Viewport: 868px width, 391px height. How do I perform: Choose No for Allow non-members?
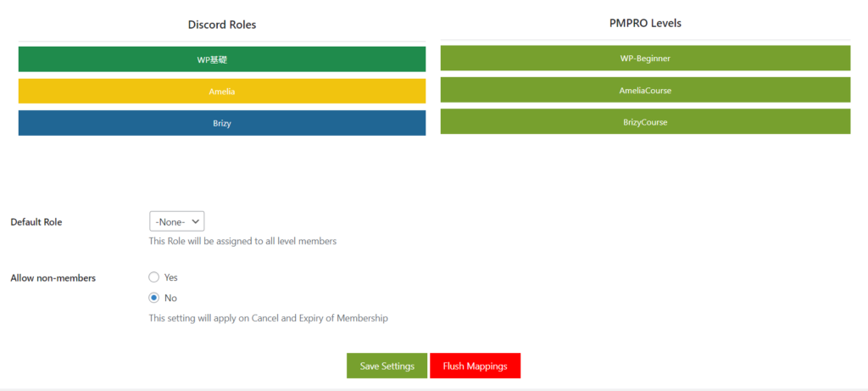(154, 298)
